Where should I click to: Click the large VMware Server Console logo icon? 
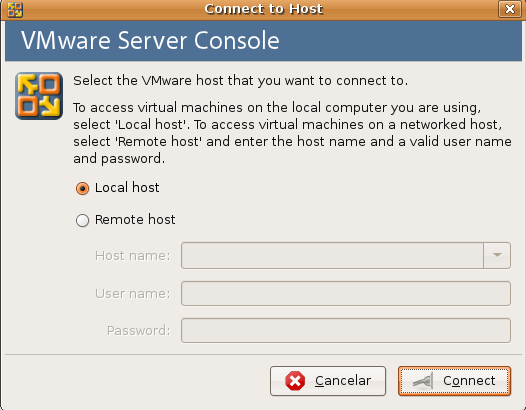pyautogui.click(x=39, y=96)
